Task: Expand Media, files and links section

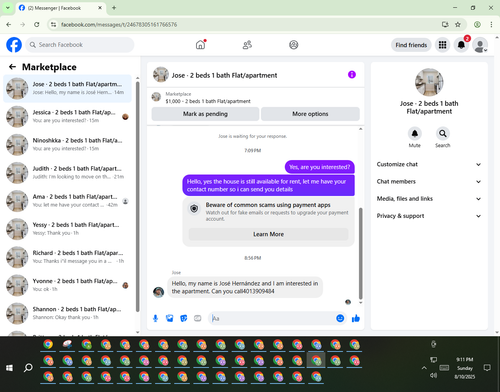Action: (x=429, y=199)
